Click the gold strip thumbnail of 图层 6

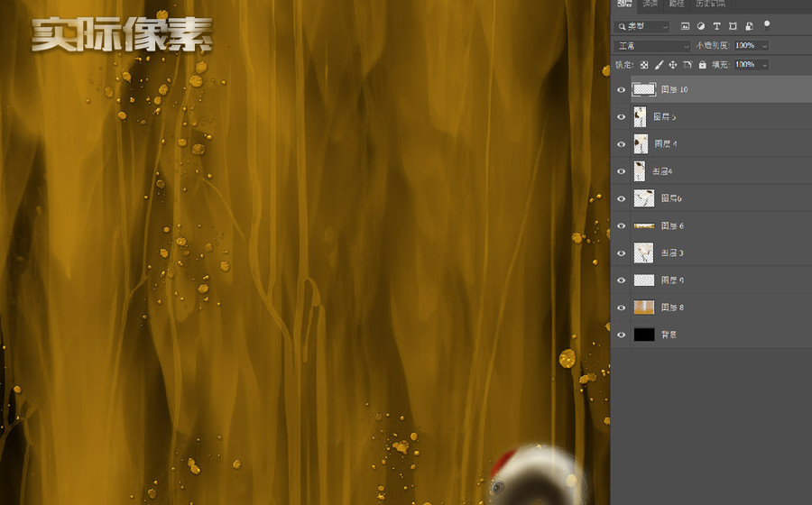pos(644,226)
